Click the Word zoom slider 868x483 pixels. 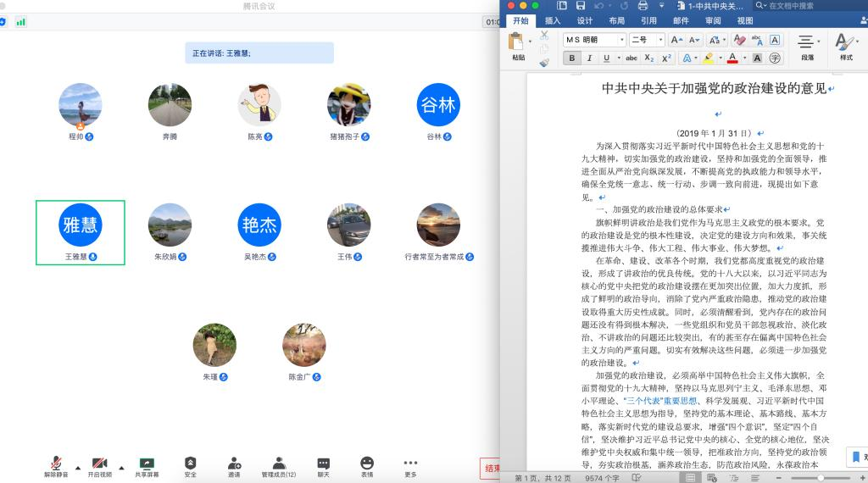(821, 478)
